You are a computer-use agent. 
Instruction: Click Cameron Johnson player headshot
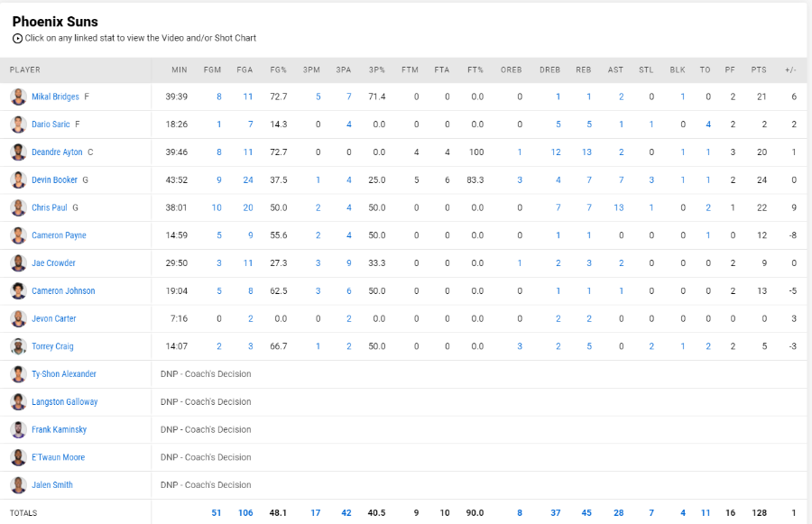[18, 291]
